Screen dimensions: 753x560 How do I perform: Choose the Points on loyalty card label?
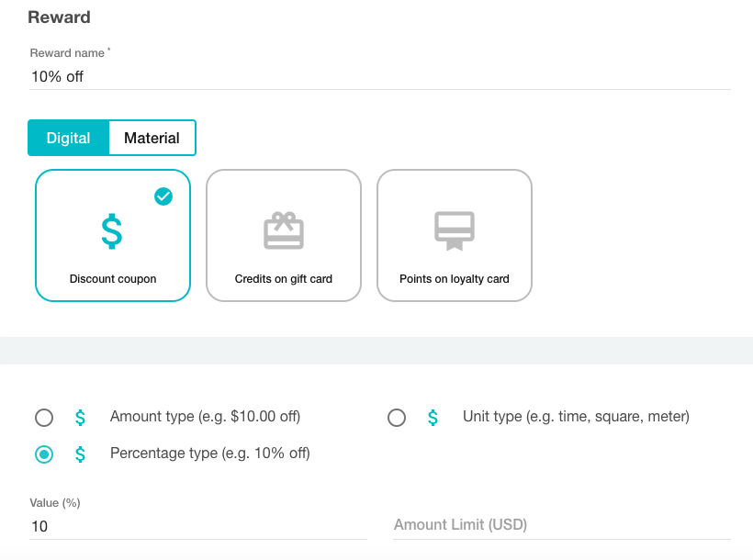[455, 279]
